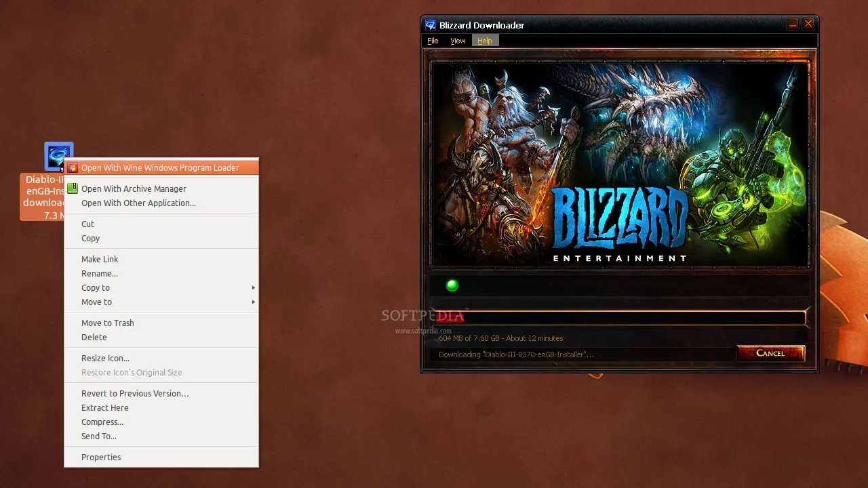The height and width of the screenshot is (488, 868).
Task: Select Rename... from the context menu
Action: coord(99,274)
